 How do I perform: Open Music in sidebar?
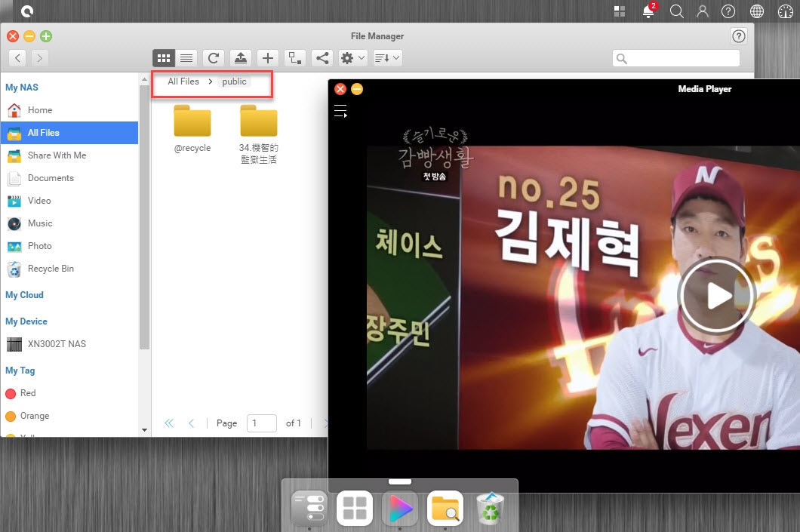pyautogui.click(x=69, y=223)
